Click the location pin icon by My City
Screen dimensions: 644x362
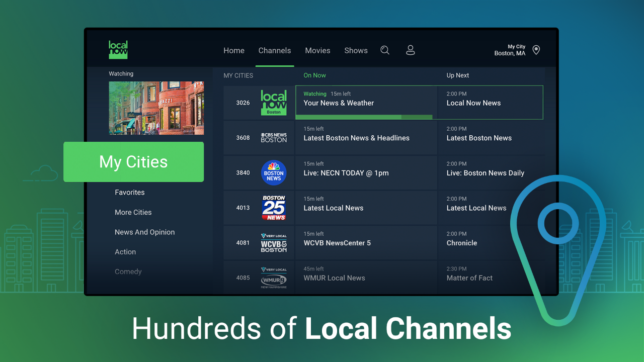click(536, 50)
